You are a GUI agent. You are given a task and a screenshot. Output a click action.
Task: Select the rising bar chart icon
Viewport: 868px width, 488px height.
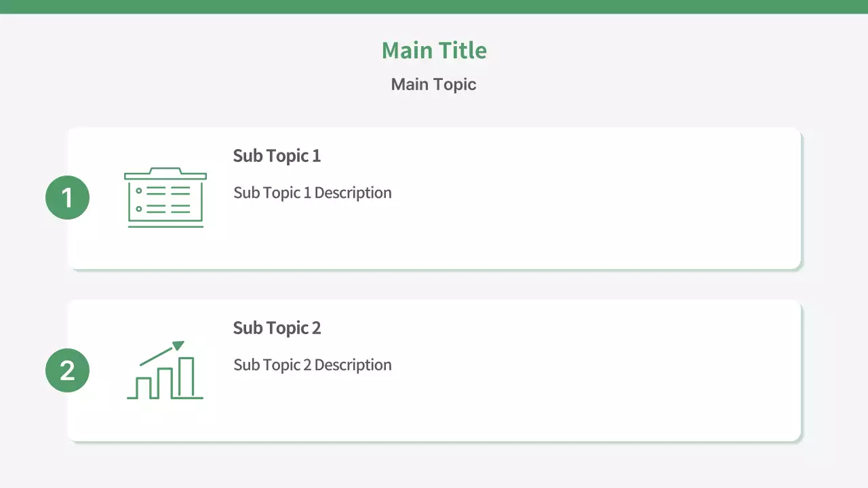(165, 371)
